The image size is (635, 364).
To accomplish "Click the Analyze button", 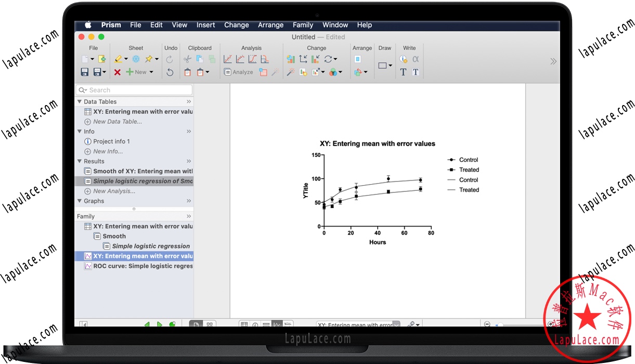I will [x=239, y=72].
